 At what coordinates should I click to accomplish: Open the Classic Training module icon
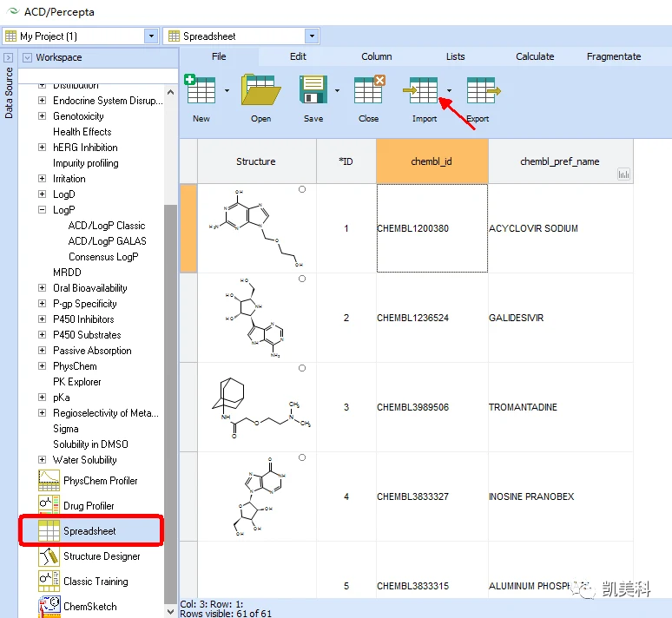coord(49,582)
